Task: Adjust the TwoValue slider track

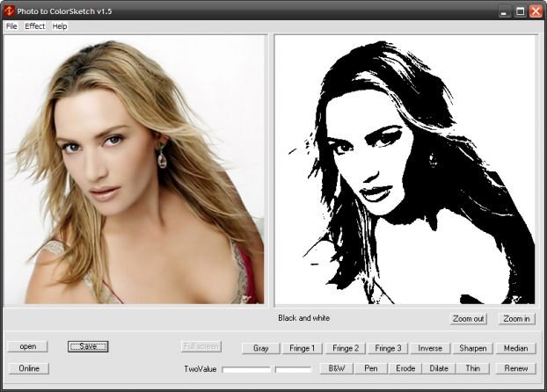Action: pos(266,369)
